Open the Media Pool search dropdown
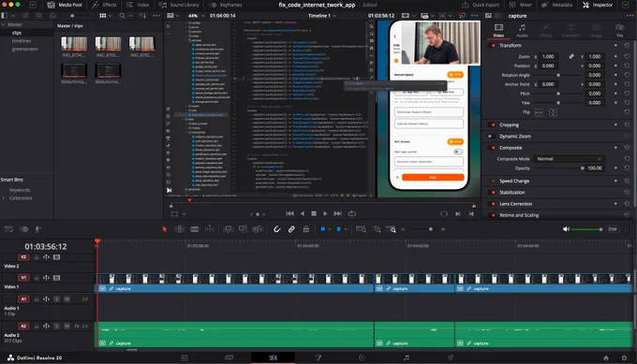 125,16
